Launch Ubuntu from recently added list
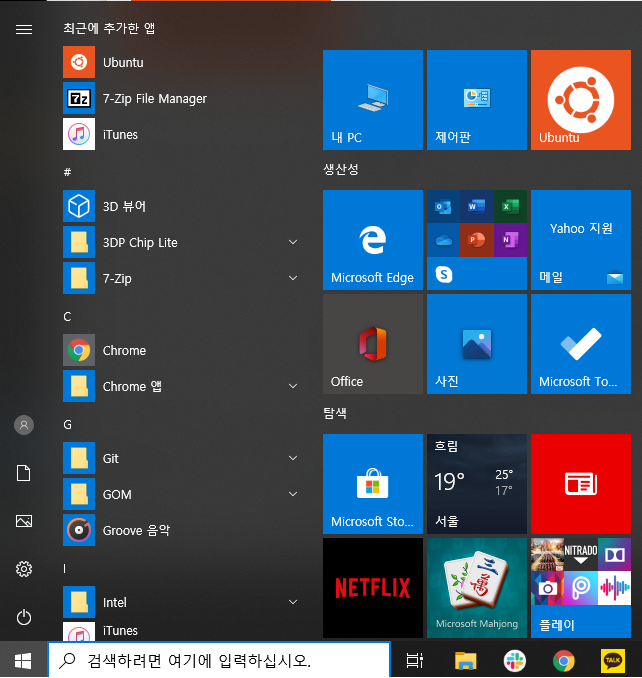The height and width of the screenshot is (678, 642). (x=181, y=62)
